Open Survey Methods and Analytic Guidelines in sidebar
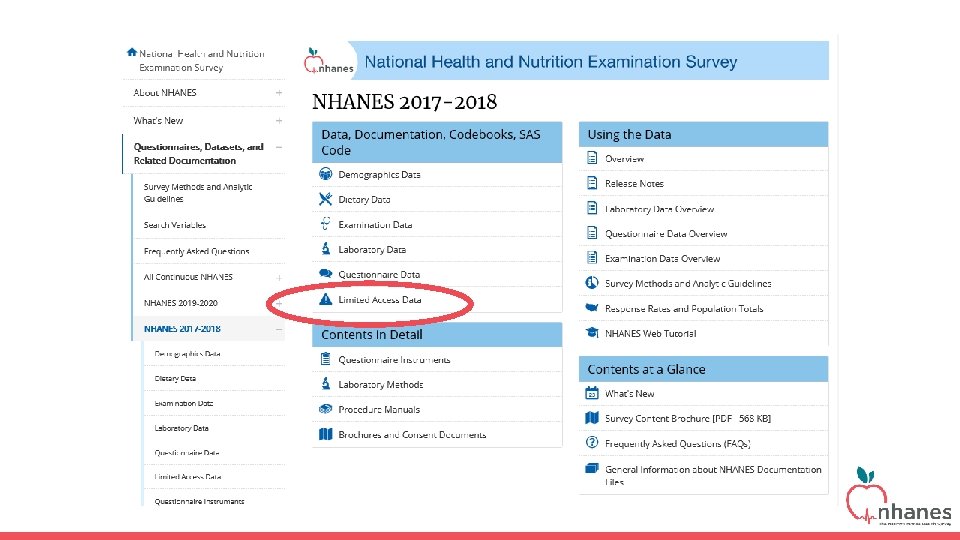 click(198, 193)
